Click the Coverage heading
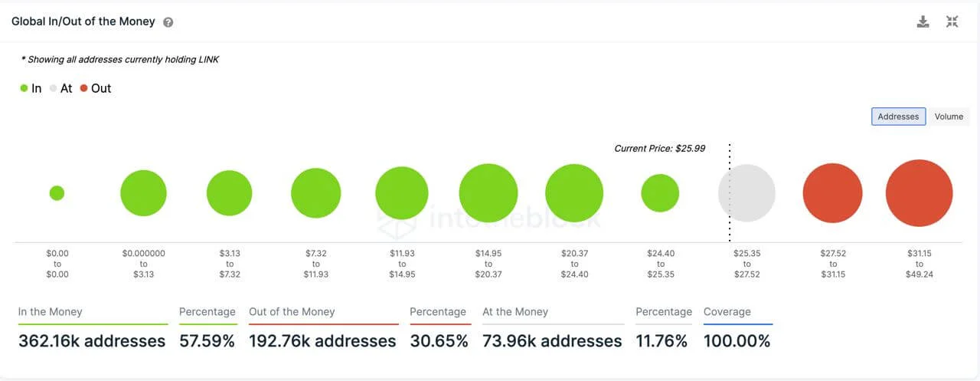 pos(727,312)
